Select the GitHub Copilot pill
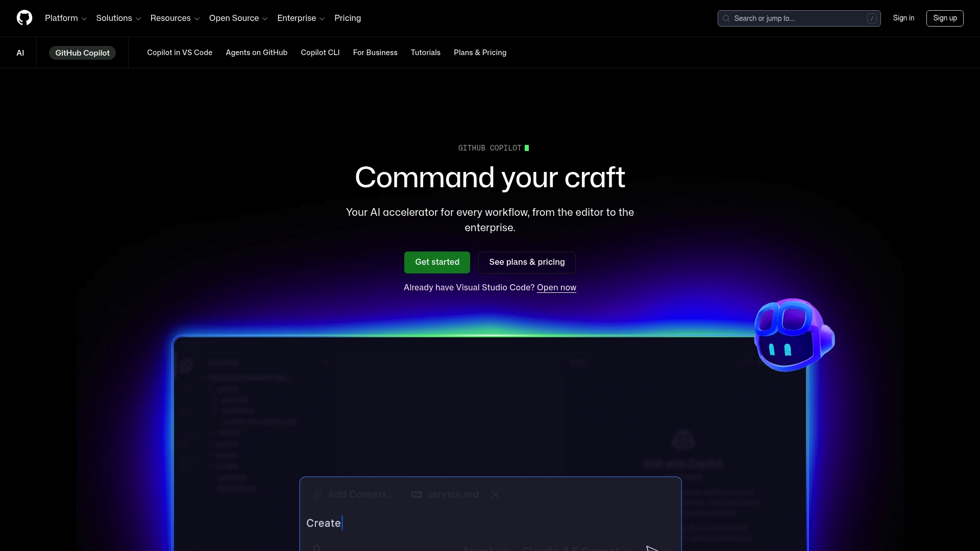 pyautogui.click(x=82, y=53)
